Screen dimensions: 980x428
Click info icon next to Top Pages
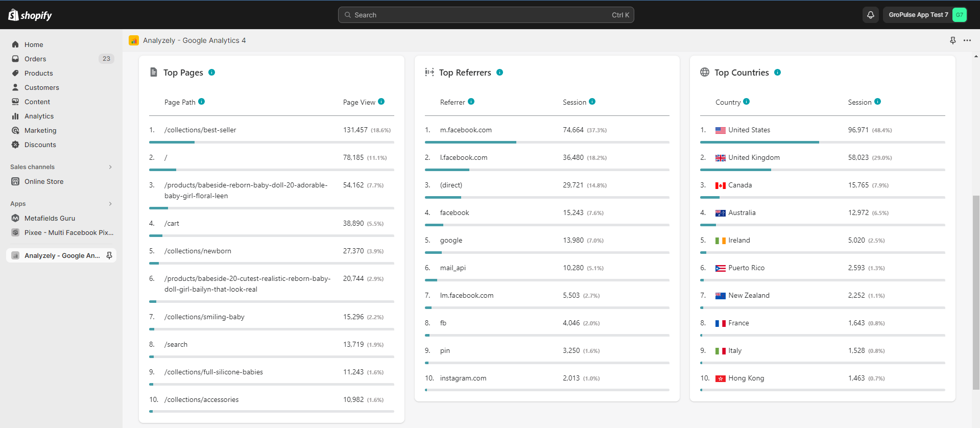pos(212,73)
